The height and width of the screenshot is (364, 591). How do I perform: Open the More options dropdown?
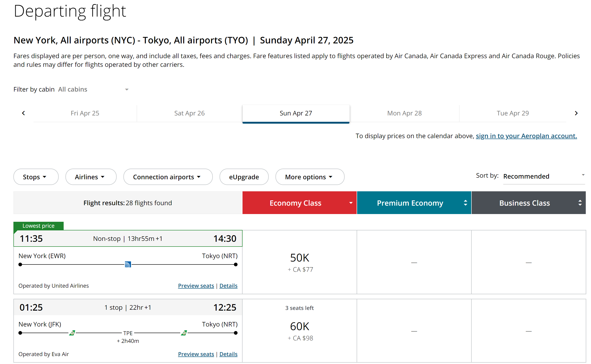310,177
